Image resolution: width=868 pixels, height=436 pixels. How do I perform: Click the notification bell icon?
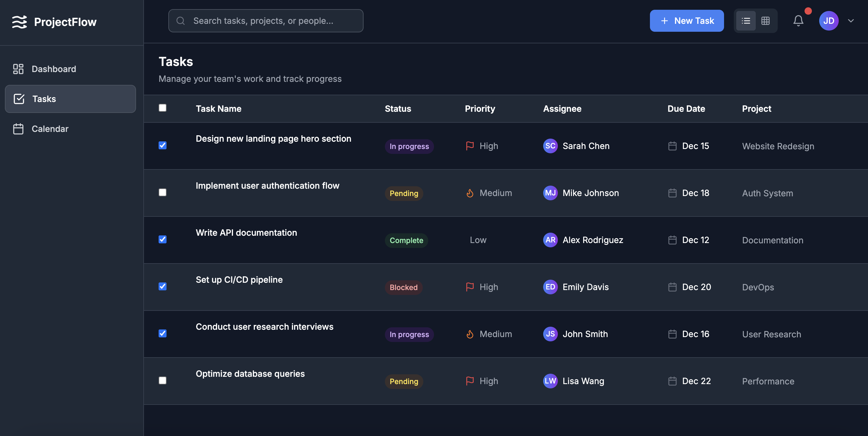[798, 21]
